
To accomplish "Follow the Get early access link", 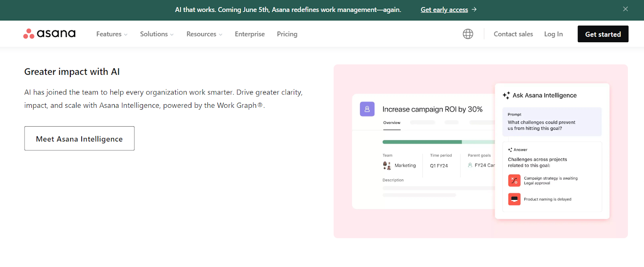I will [x=444, y=10].
